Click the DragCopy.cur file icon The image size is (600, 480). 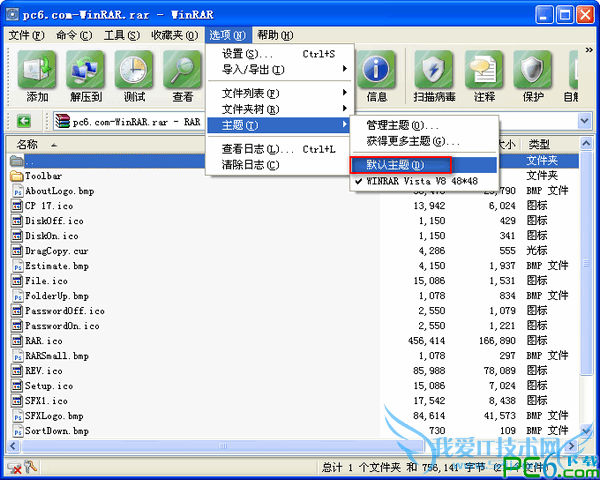click(17, 251)
